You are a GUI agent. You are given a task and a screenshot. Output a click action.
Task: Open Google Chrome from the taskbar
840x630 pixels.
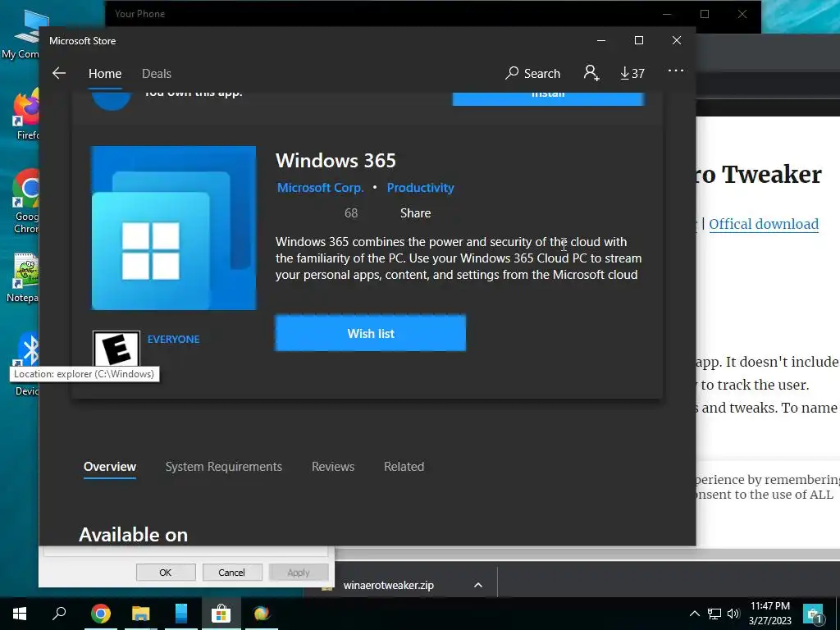tap(101, 614)
